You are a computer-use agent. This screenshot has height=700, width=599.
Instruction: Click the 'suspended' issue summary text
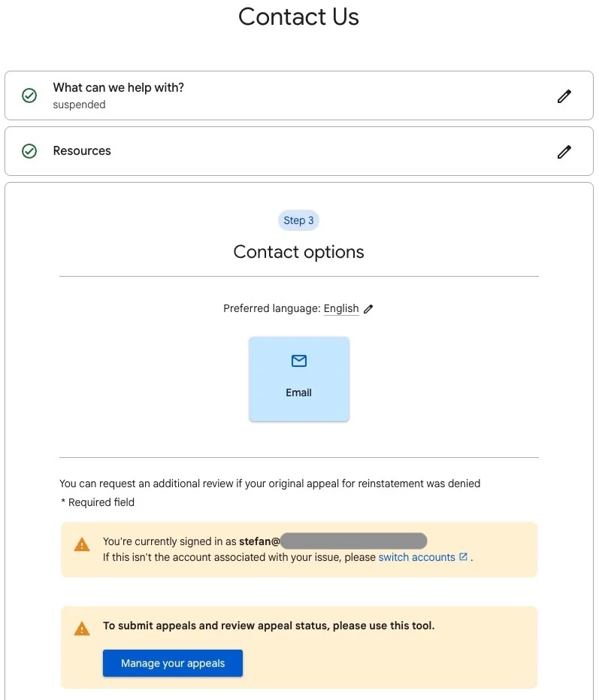(79, 105)
